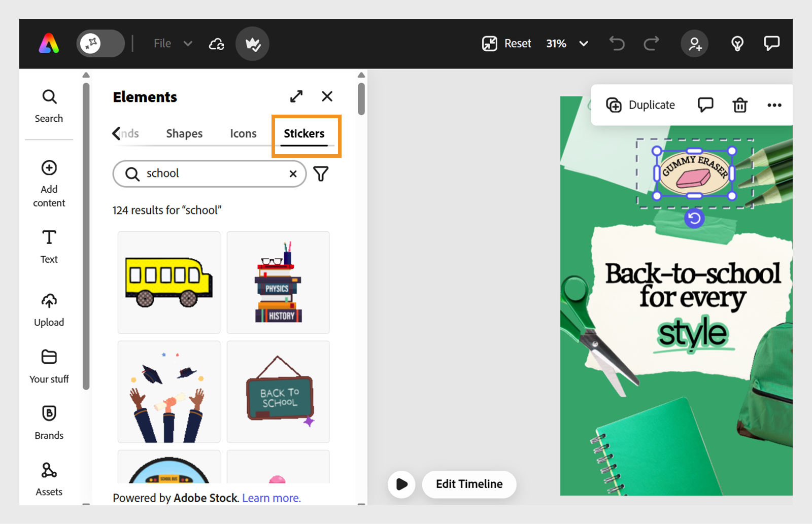Undo the last action
The image size is (812, 524).
617,44
